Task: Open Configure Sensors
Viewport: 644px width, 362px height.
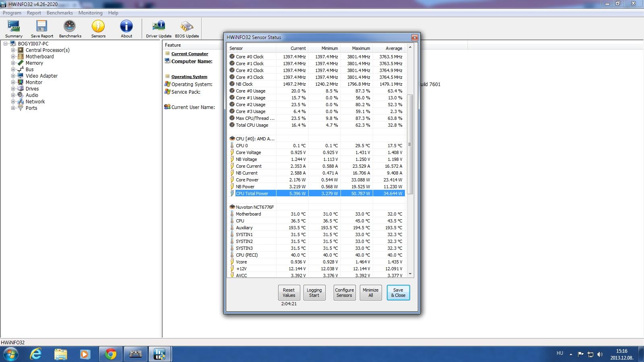Action: (x=345, y=292)
